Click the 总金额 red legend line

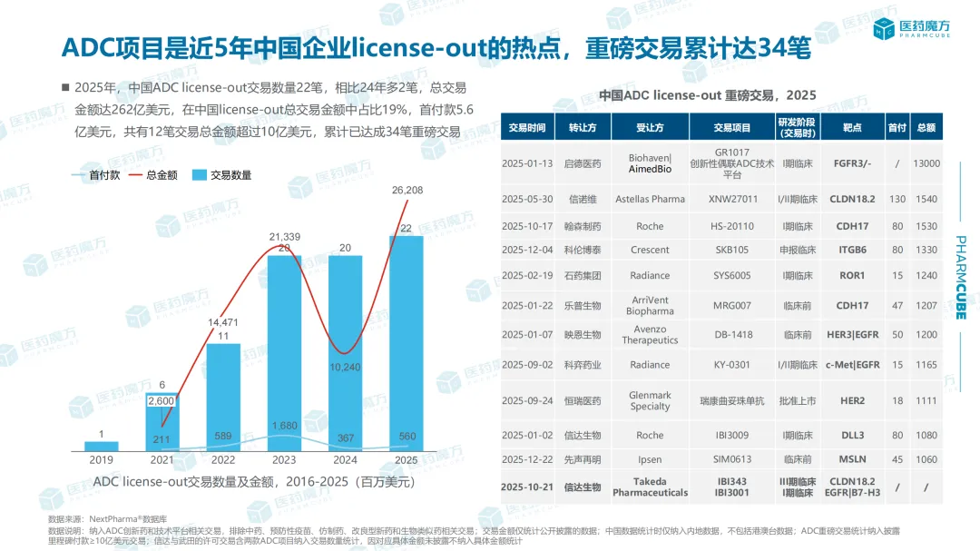click(x=135, y=175)
